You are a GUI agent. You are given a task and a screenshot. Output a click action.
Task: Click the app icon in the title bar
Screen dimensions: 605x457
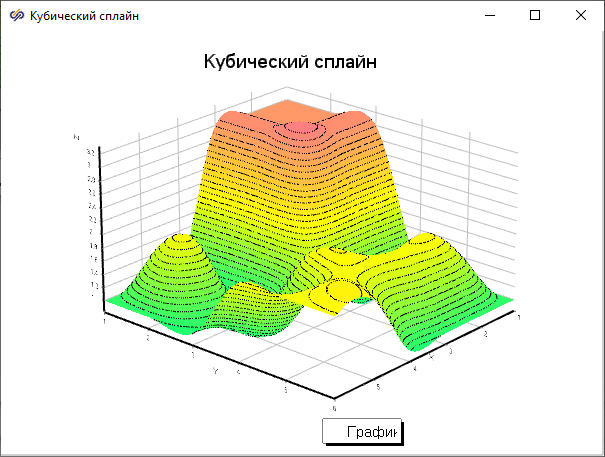pos(16,16)
